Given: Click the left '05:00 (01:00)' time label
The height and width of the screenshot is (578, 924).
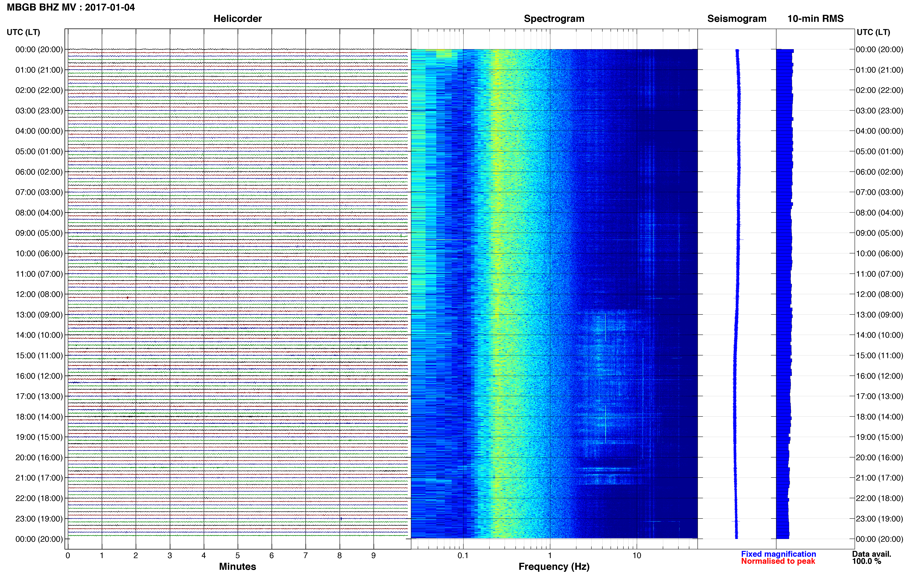Looking at the screenshot, I should pyautogui.click(x=39, y=151).
